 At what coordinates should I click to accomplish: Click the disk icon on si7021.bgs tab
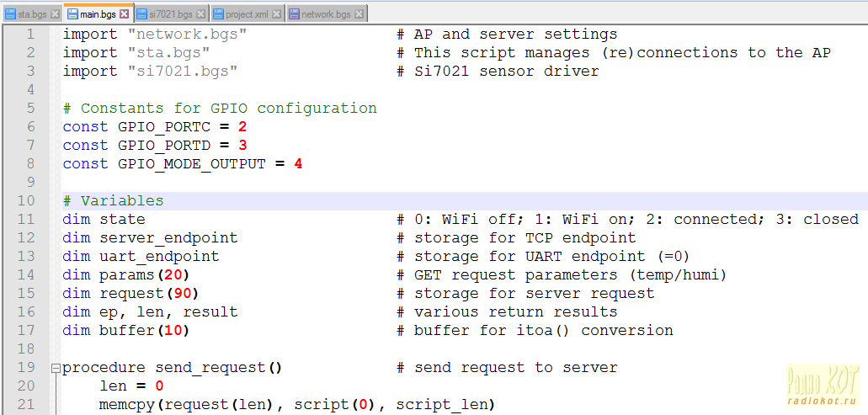point(142,14)
